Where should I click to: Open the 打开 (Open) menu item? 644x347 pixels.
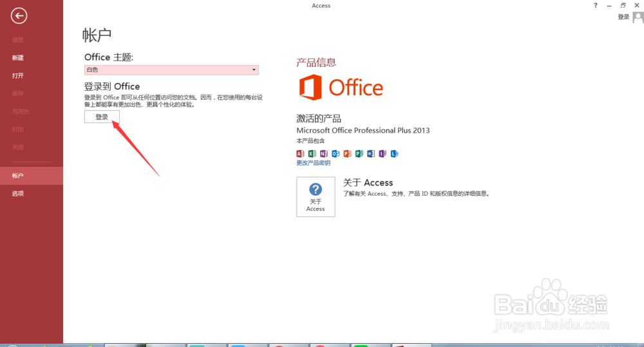pos(17,76)
